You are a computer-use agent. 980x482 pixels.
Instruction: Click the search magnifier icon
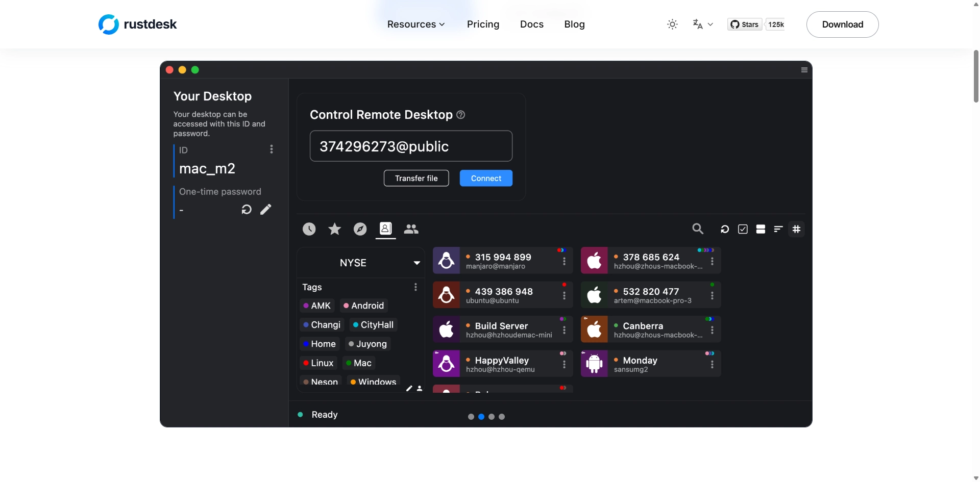(698, 229)
